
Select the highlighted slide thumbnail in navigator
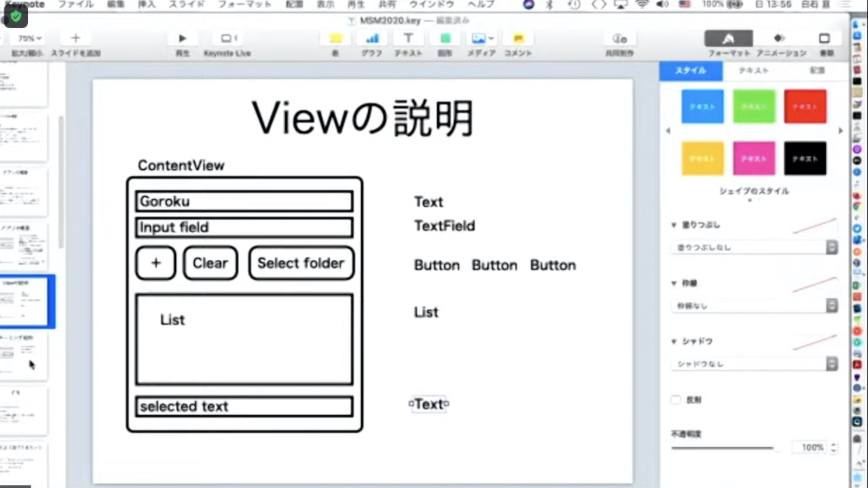[25, 301]
